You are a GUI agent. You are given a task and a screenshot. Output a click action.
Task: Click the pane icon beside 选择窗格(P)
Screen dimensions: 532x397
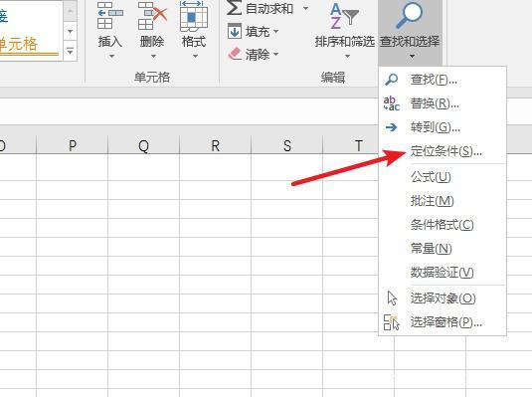tap(391, 322)
